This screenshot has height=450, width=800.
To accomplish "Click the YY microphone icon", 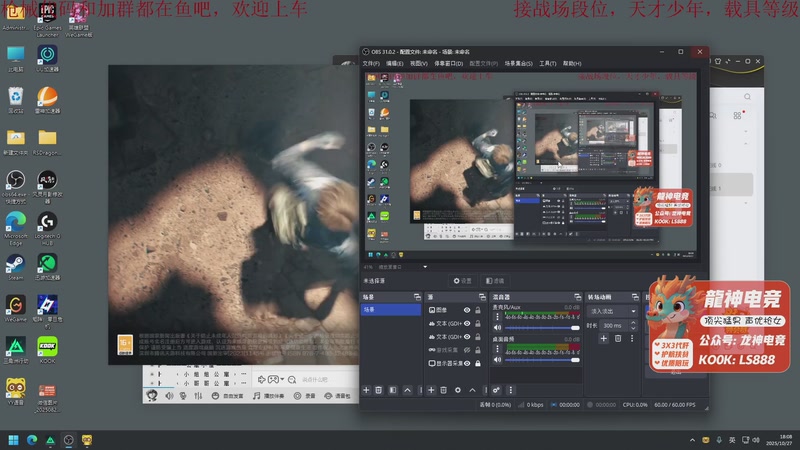I will [x=183, y=395].
